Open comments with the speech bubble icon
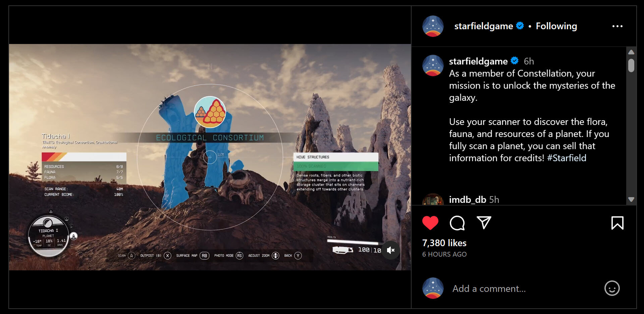This screenshot has width=644, height=314. (x=457, y=222)
